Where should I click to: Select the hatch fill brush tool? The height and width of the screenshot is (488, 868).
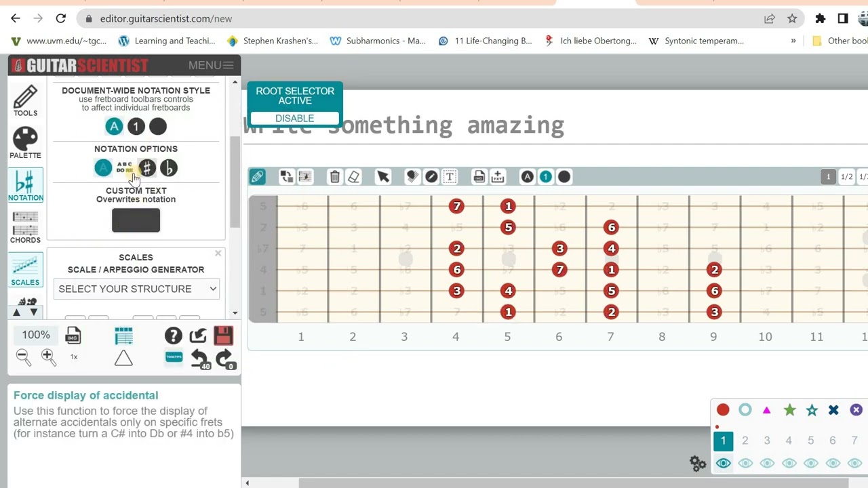[x=412, y=177]
